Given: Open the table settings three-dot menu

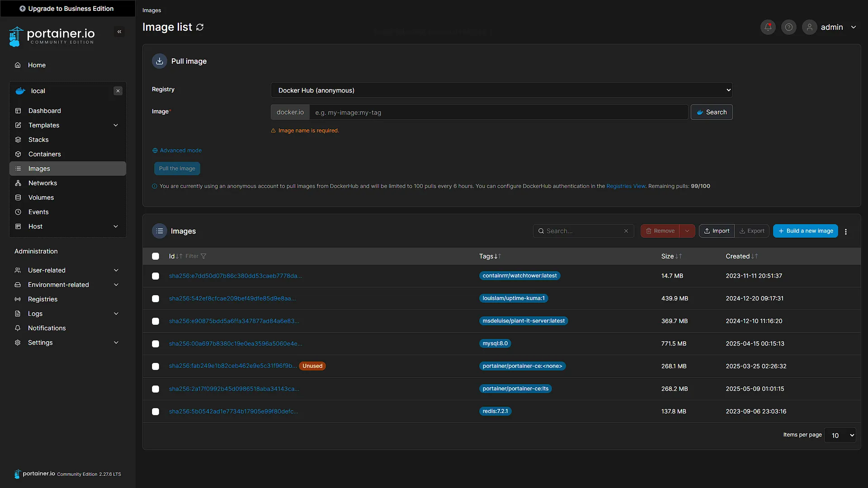Looking at the screenshot, I should [846, 231].
